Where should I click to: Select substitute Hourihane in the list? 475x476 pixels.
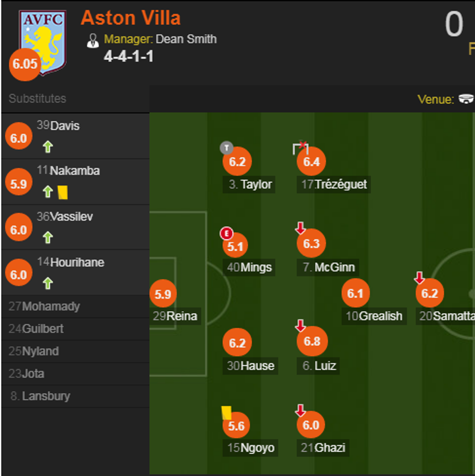click(x=77, y=262)
